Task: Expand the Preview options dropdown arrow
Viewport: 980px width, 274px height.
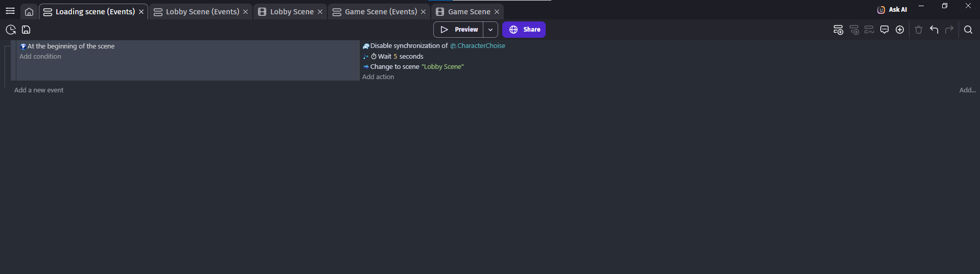Action: coord(491,30)
